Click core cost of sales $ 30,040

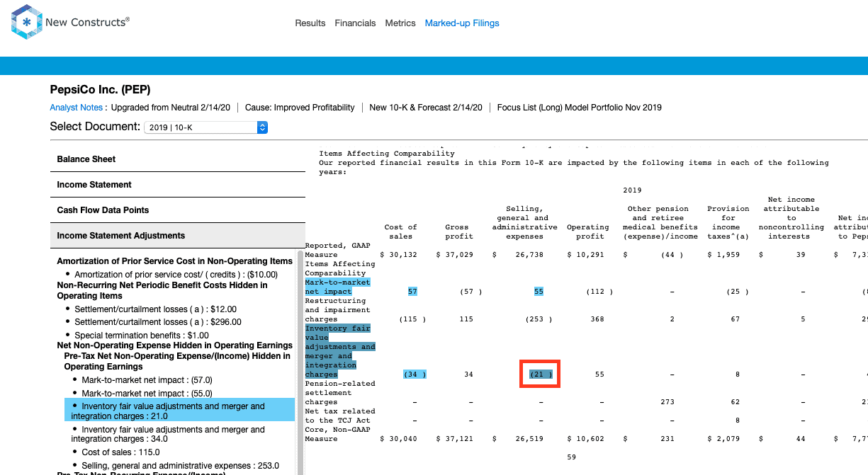click(x=399, y=439)
